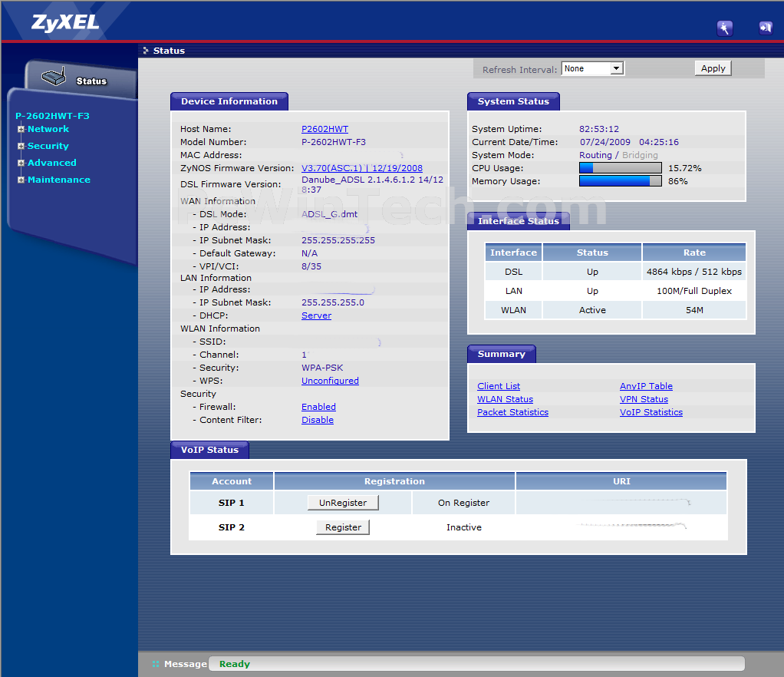This screenshot has width=784, height=677.
Task: Open the Refresh Interval dropdown
Action: pos(592,68)
